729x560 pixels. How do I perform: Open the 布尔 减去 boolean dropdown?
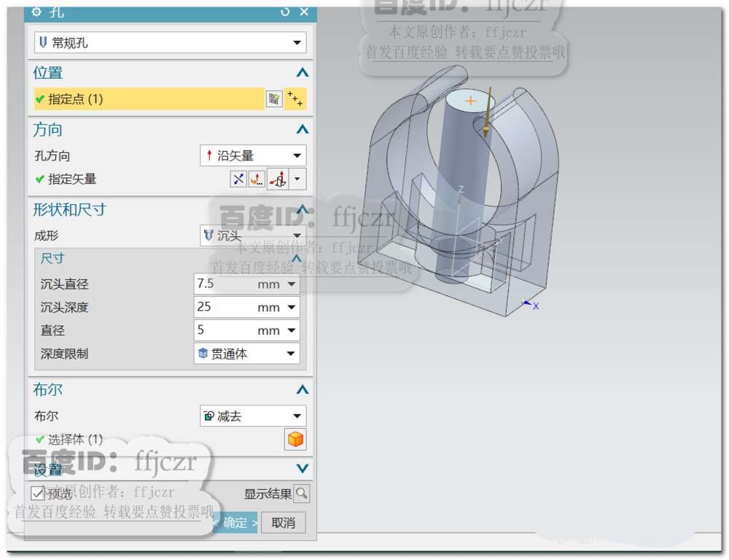[298, 416]
